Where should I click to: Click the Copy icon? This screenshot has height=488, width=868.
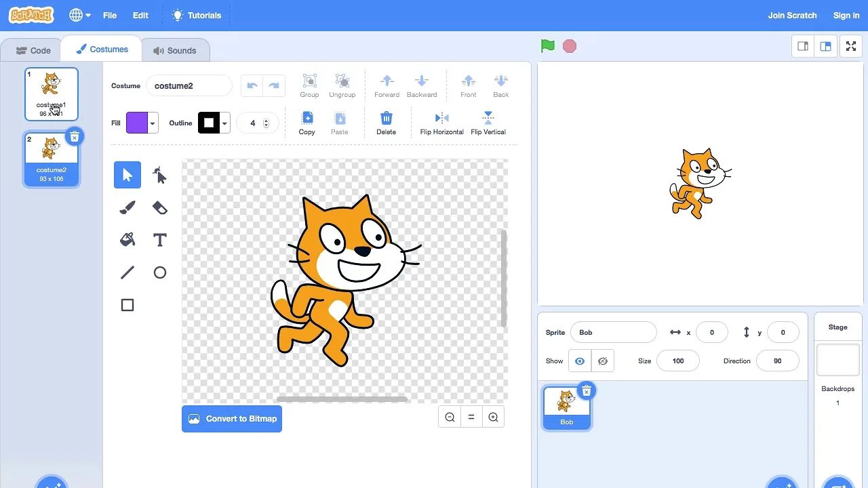[307, 118]
